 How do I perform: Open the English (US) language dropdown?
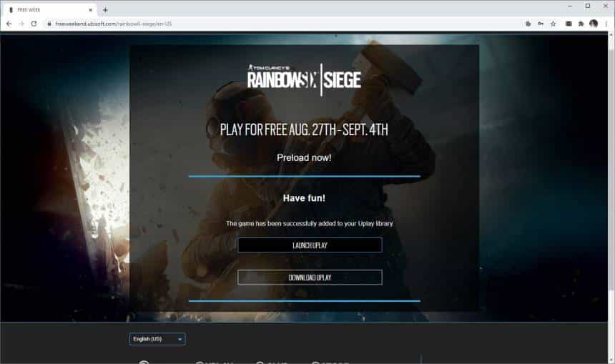157,339
